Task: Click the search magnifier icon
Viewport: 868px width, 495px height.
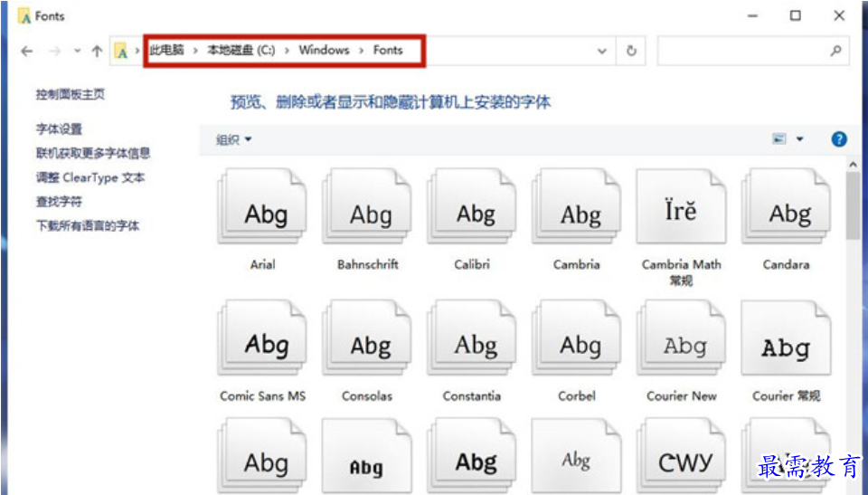Action: (835, 51)
